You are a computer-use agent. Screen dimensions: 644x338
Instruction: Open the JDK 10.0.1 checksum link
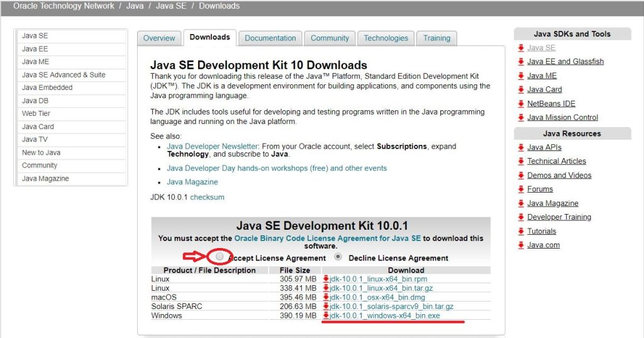pyautogui.click(x=207, y=197)
